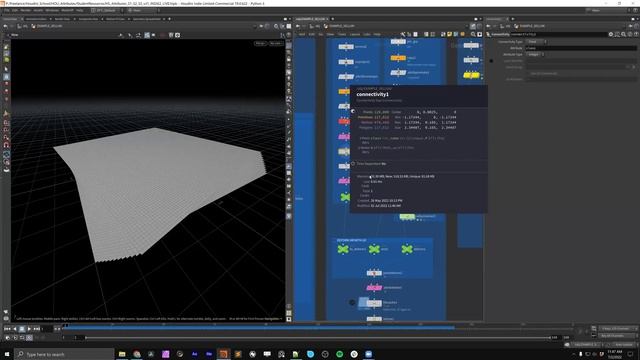This screenshot has width=640, height=360.
Task: Click the play forward button
Action: tap(29, 329)
